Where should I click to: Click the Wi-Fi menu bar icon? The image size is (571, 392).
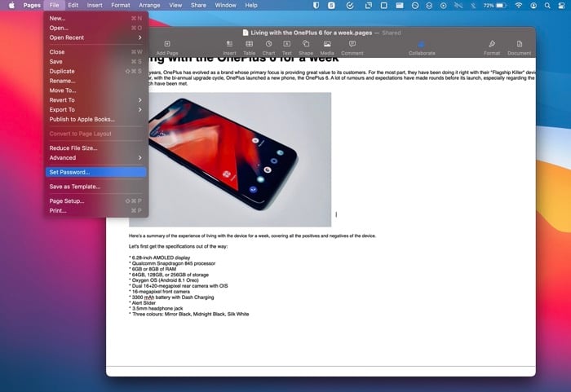coord(519,6)
